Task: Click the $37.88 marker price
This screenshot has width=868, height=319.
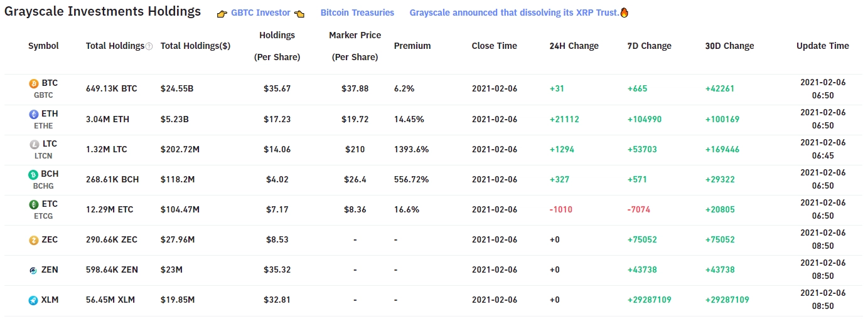Action: click(355, 89)
